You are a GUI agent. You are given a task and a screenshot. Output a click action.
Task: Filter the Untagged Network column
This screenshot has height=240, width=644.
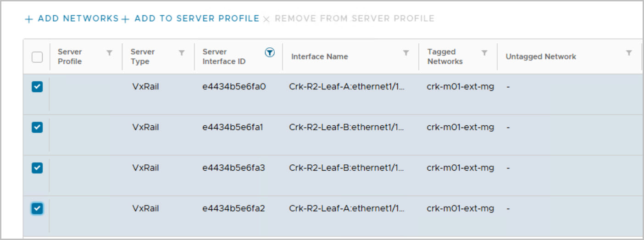click(629, 53)
